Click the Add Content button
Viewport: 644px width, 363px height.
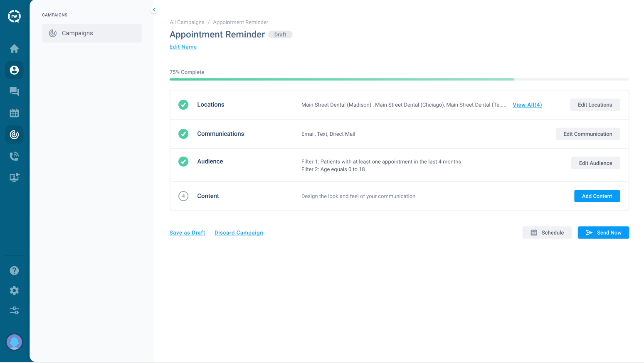click(x=597, y=196)
